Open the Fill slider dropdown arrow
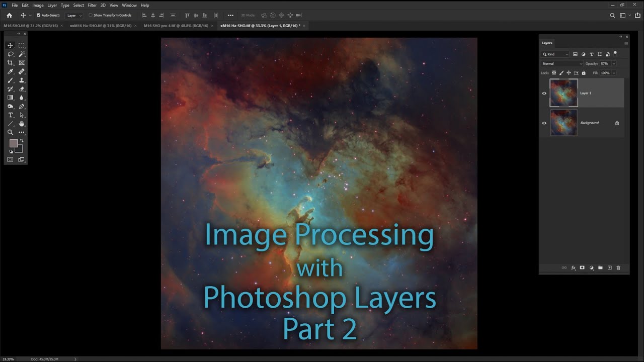 [614, 73]
